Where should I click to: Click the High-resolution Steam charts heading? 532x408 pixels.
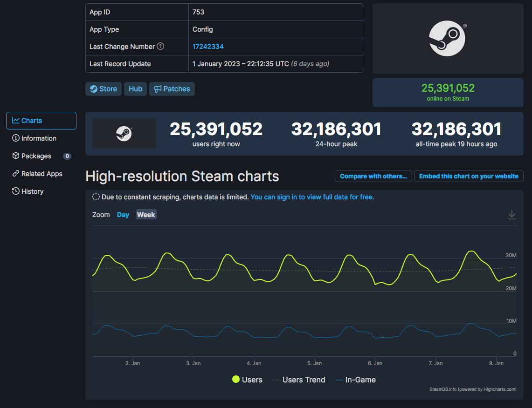click(182, 176)
